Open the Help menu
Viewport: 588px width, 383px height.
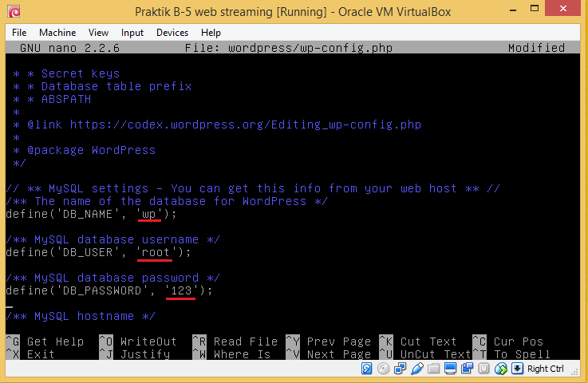tap(211, 33)
